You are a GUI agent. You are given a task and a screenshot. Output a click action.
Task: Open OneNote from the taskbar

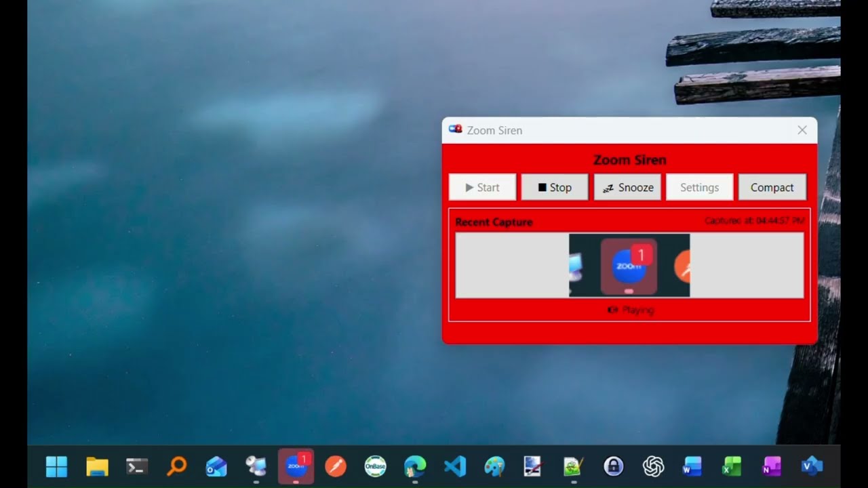(772, 466)
